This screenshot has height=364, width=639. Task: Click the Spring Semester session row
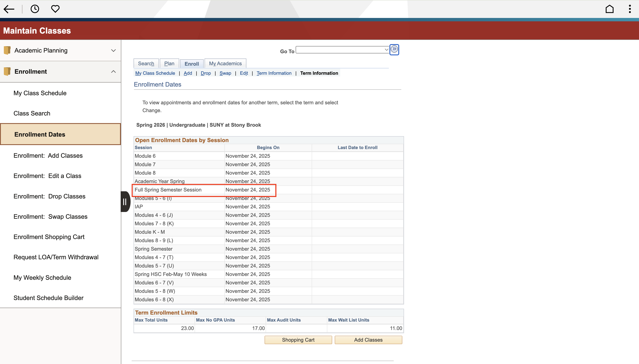pyautogui.click(x=268, y=249)
